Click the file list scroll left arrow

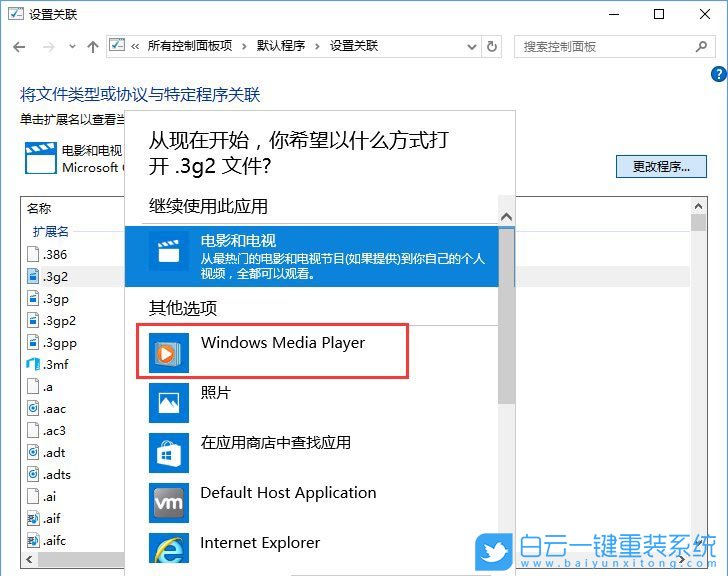29,559
